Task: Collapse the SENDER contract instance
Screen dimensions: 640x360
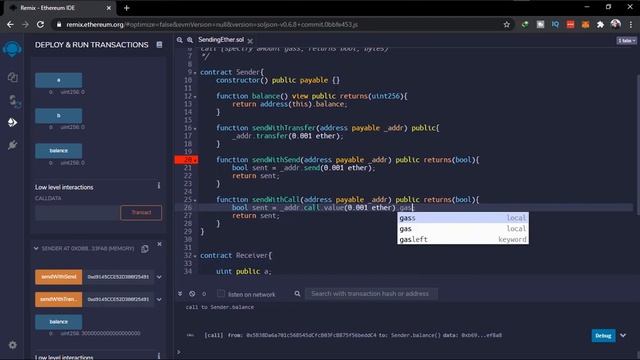Action: coord(36,248)
